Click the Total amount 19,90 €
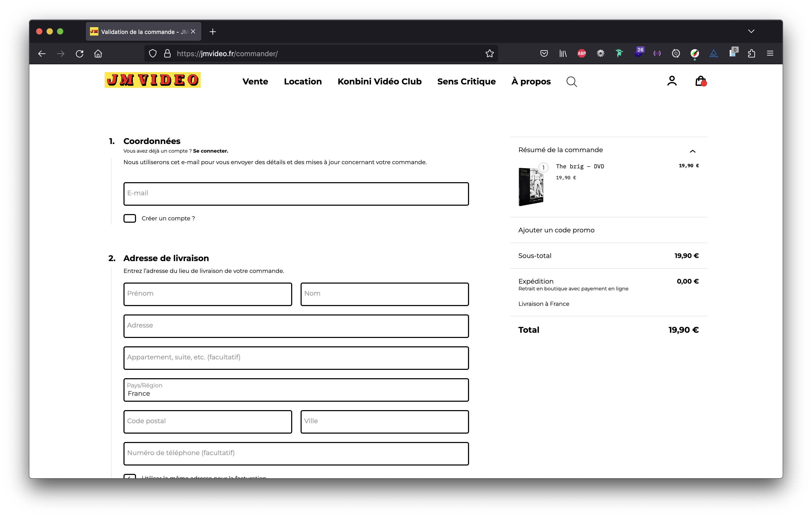The image size is (812, 517). click(x=684, y=330)
